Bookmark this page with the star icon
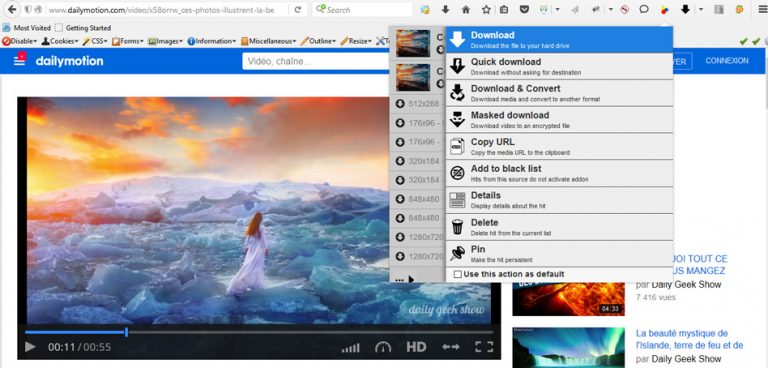The image size is (768, 368). coord(486,9)
